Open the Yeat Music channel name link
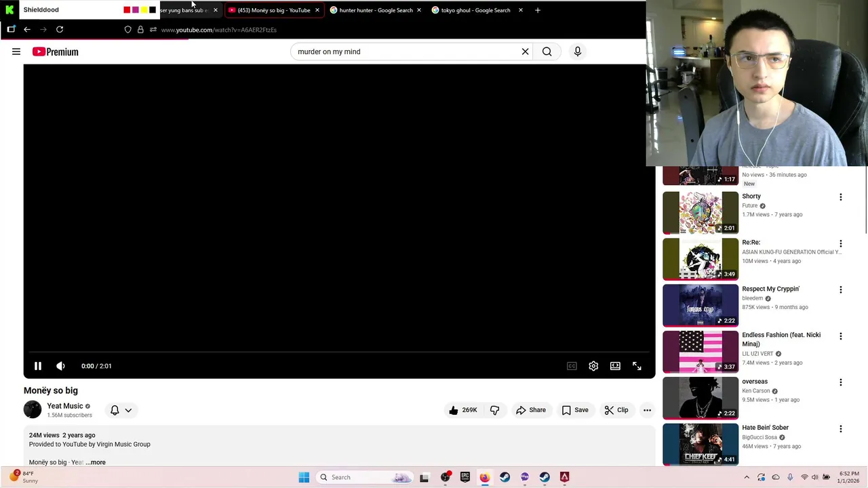This screenshot has height=488, width=868. [x=65, y=406]
